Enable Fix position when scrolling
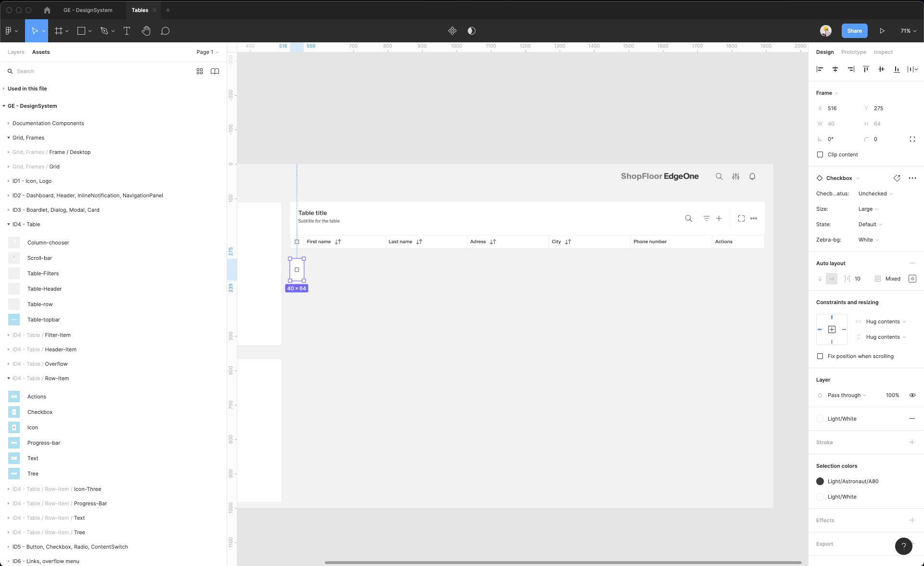 click(820, 356)
